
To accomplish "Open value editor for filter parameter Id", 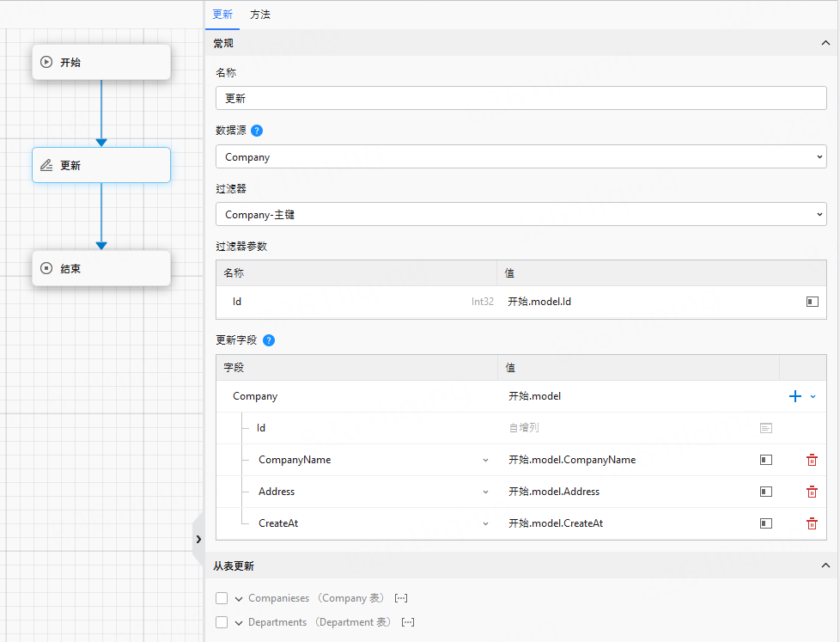I will click(812, 302).
